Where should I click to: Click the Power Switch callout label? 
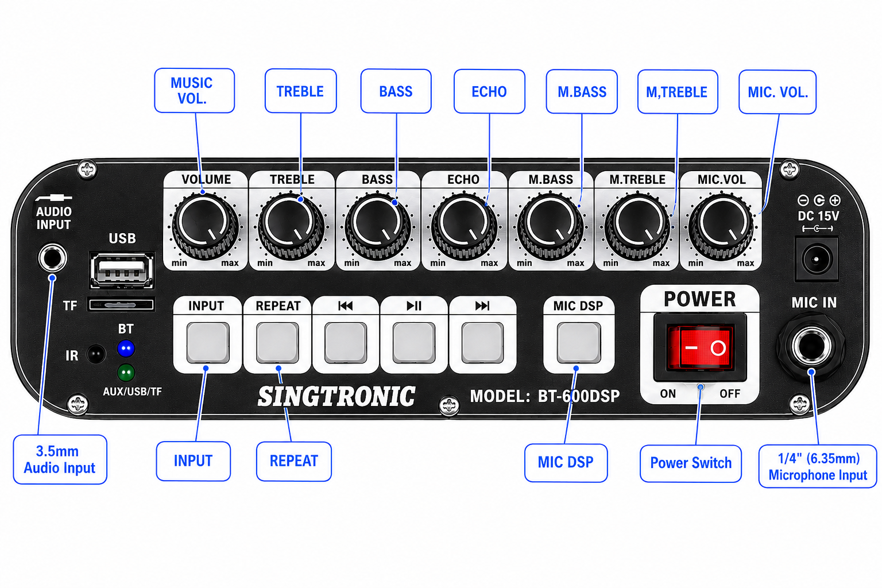pos(691,463)
